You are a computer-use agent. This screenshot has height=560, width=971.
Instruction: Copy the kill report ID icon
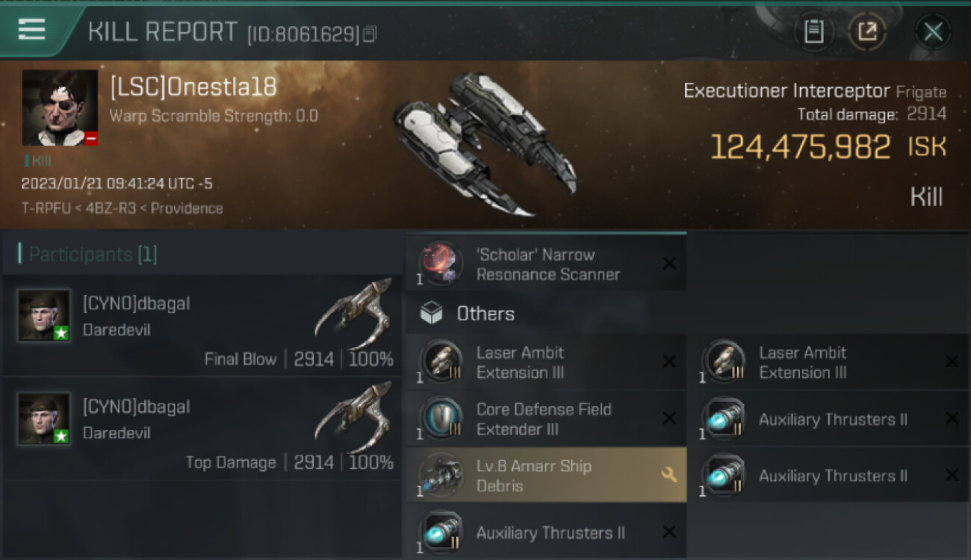[370, 34]
